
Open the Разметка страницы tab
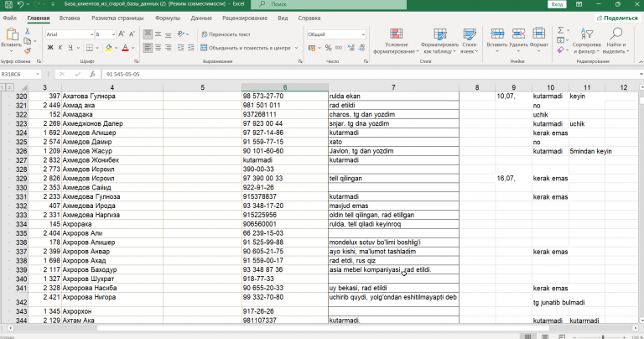[117, 18]
